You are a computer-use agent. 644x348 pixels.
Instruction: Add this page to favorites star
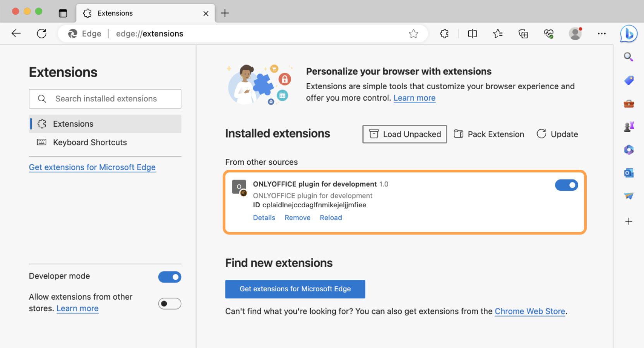pyautogui.click(x=413, y=34)
